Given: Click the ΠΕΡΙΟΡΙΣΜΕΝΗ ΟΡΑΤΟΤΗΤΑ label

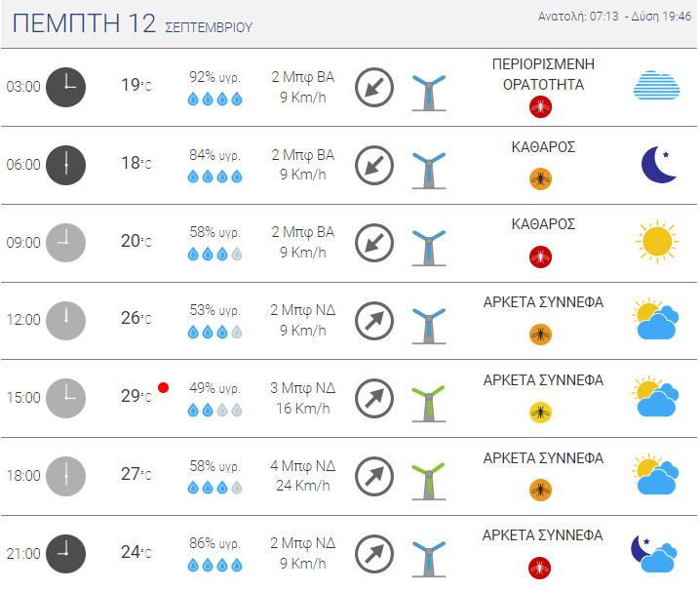Looking at the screenshot, I should point(543,74).
